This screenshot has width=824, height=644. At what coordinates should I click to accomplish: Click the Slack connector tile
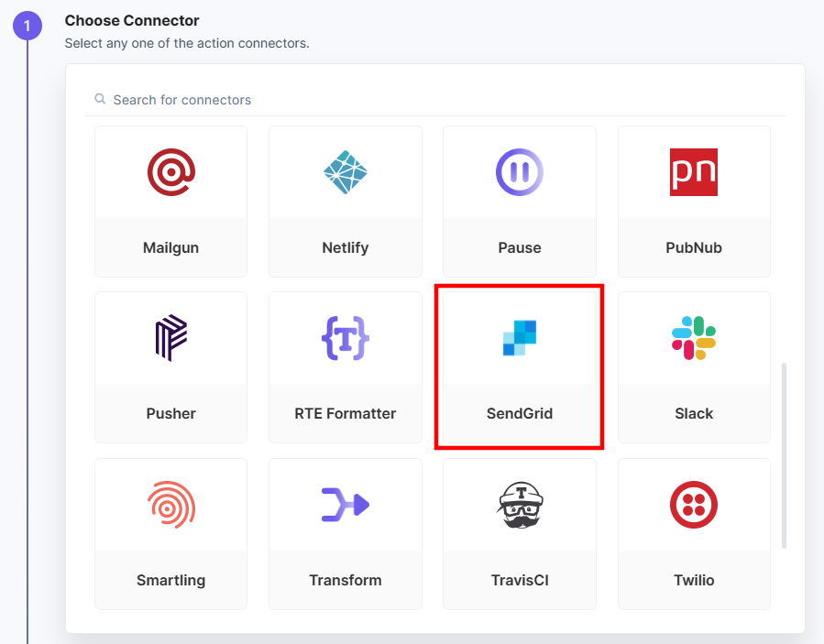694,366
